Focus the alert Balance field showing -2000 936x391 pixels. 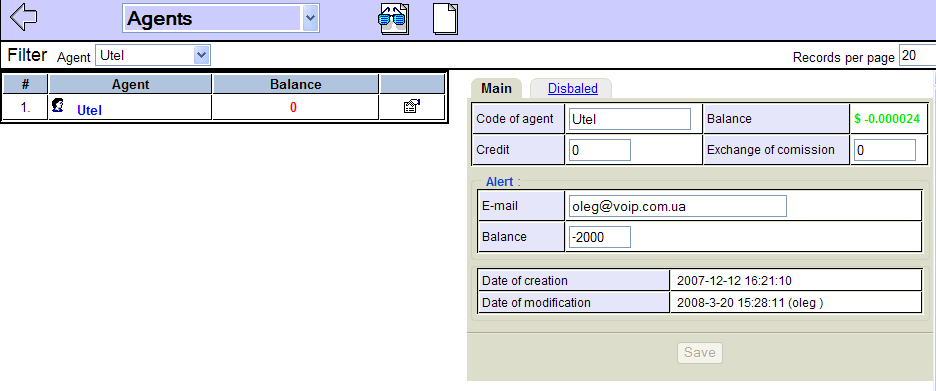click(x=600, y=237)
